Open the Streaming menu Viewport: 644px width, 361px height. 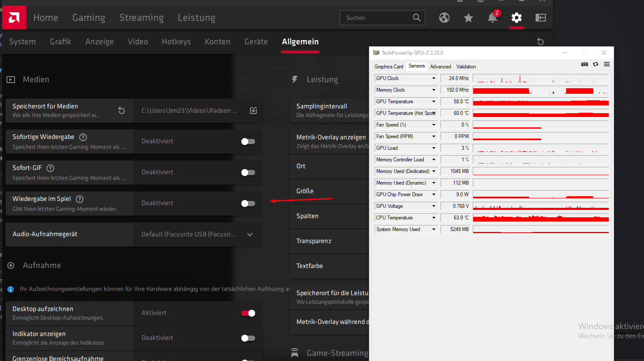coord(142,18)
